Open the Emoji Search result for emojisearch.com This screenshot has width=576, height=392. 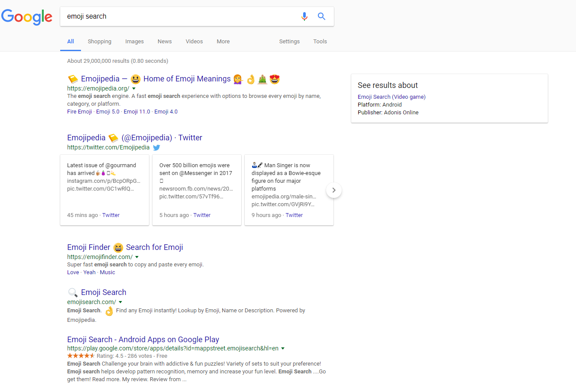[97, 292]
